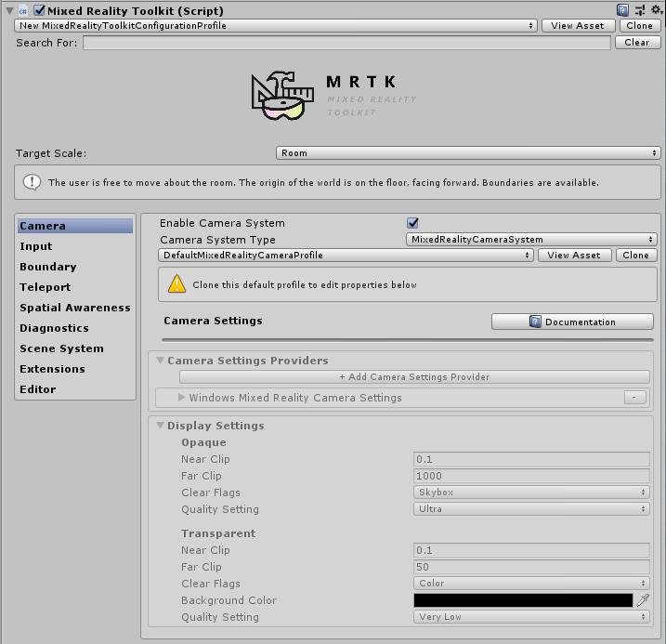This screenshot has width=666, height=644.
Task: Expand Windows Mixed Reality Camera Settings
Action: coord(182,398)
